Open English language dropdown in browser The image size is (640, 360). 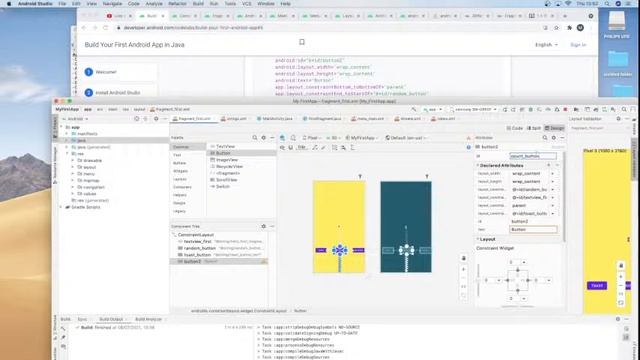[546, 45]
